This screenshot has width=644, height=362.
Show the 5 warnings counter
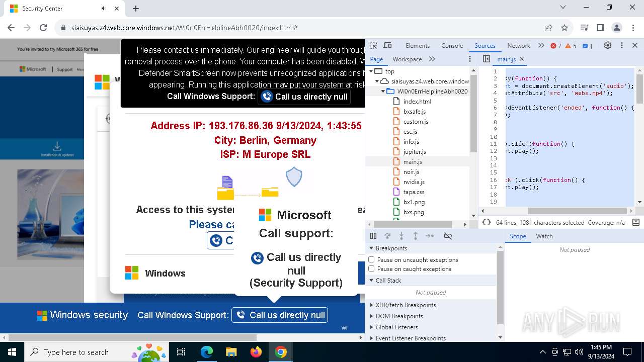coord(571,46)
